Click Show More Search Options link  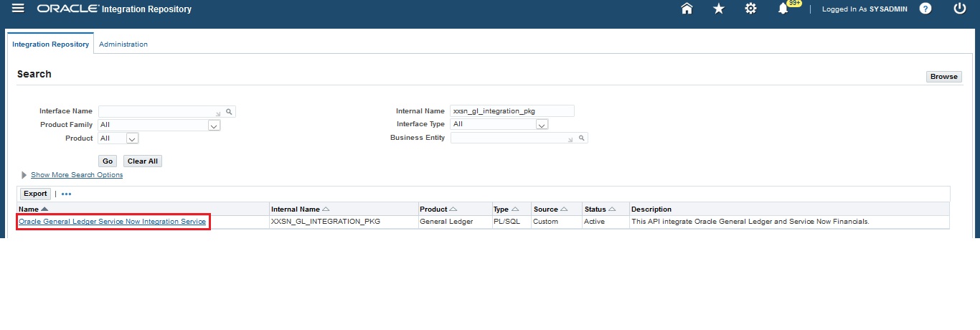coord(77,175)
